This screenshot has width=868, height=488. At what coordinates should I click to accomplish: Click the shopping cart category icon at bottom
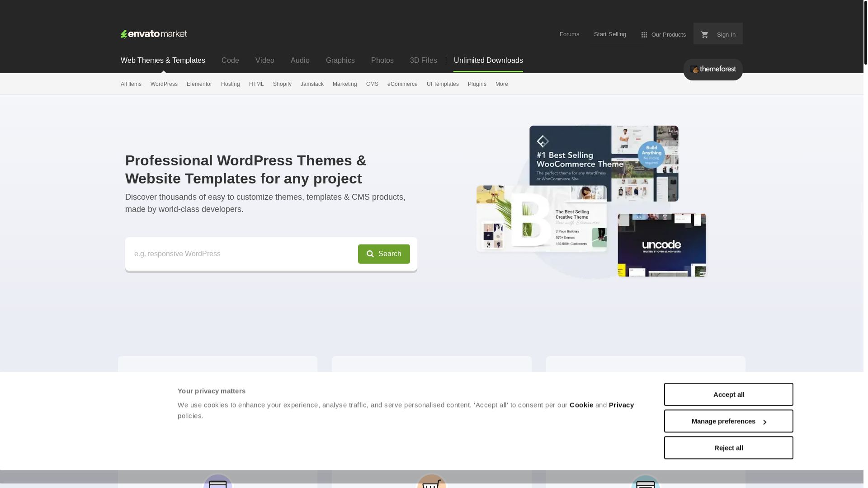pos(432,482)
